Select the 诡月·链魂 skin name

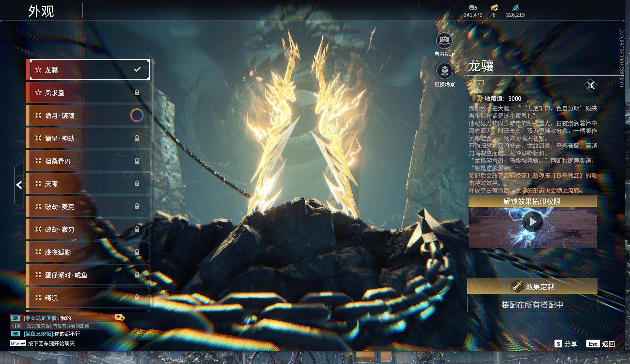[x=60, y=115]
